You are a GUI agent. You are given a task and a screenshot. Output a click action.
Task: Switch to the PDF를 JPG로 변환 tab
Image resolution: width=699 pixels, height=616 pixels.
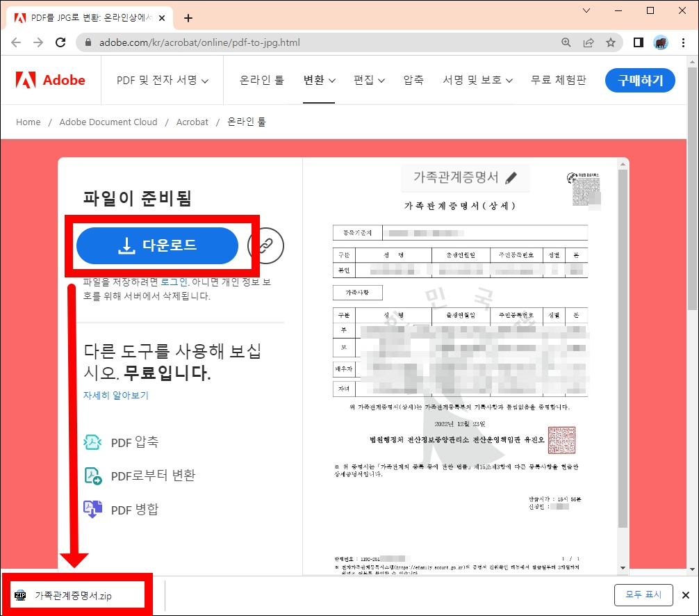pos(83,17)
